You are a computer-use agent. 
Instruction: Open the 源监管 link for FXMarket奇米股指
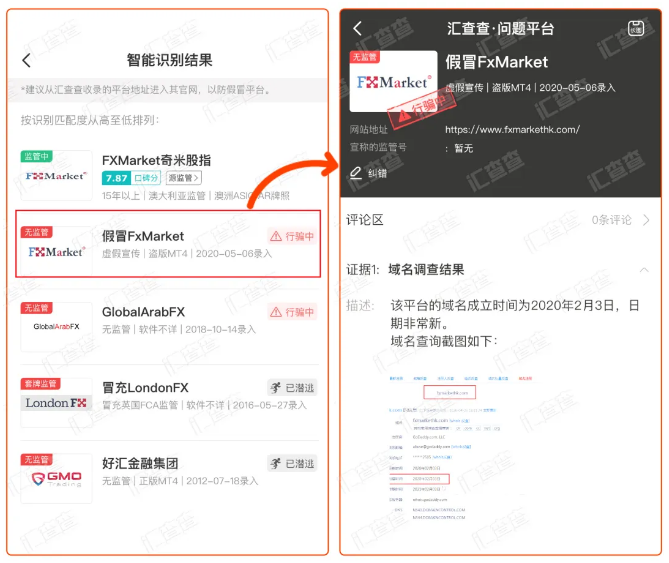click(x=183, y=178)
